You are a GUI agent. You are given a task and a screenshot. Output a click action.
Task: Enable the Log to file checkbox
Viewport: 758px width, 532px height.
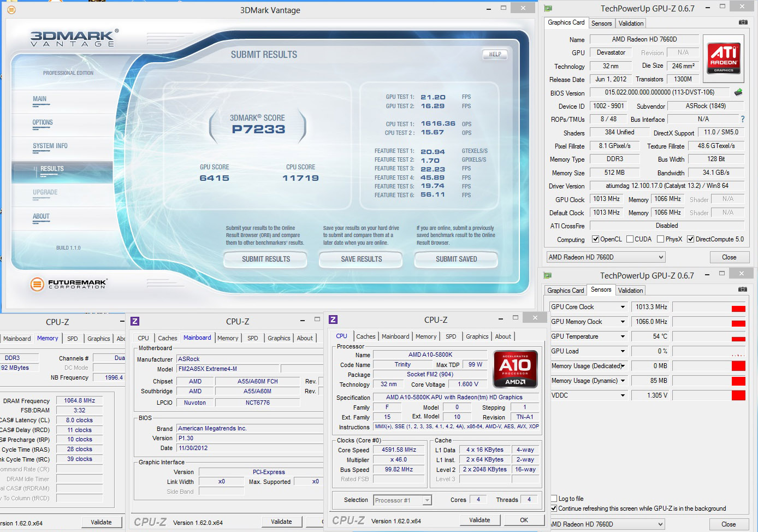point(554,499)
